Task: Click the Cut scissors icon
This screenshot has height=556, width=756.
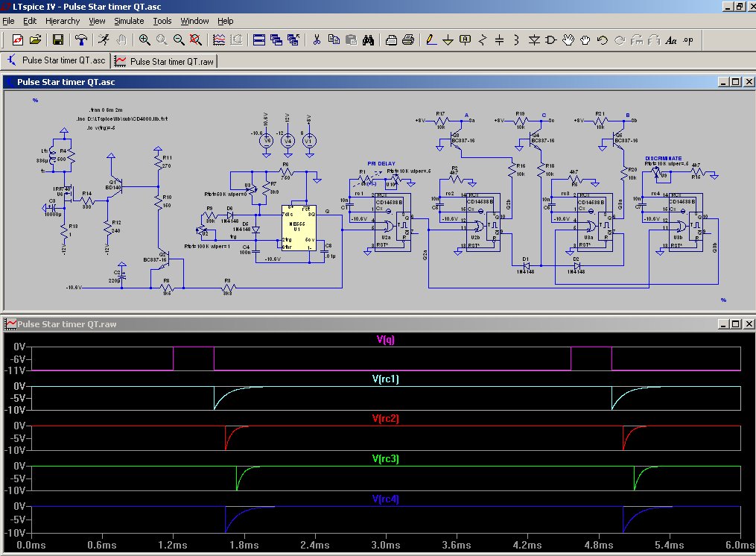Action: (316, 40)
